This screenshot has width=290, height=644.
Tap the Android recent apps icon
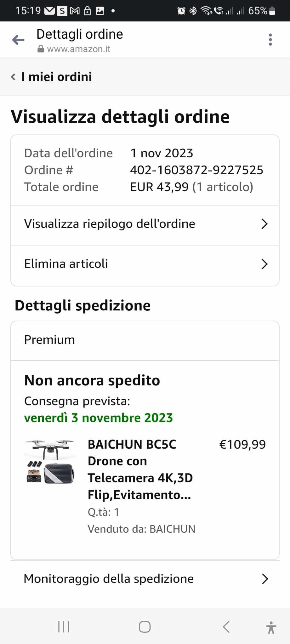[64, 627]
